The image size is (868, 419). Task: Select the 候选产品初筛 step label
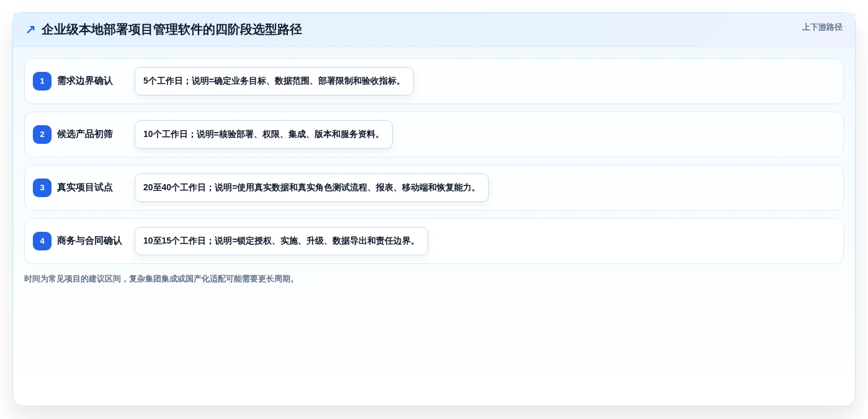click(x=85, y=135)
